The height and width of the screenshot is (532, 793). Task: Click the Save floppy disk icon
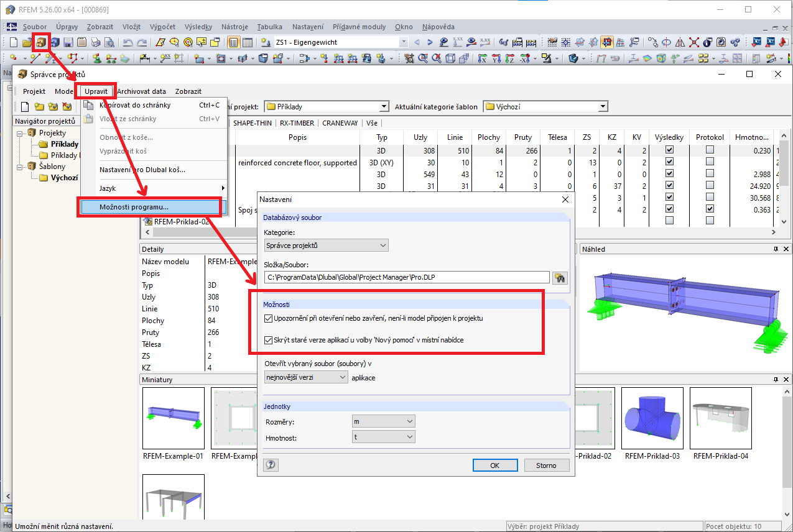tap(68, 42)
